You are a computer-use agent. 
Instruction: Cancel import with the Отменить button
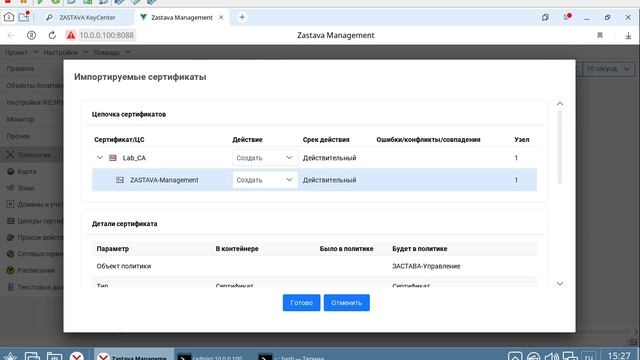tap(347, 303)
